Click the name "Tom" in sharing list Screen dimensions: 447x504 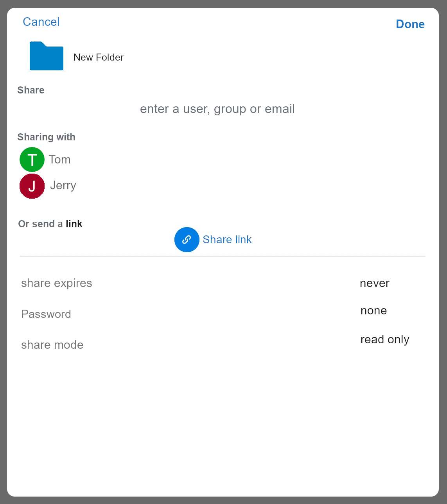(59, 160)
